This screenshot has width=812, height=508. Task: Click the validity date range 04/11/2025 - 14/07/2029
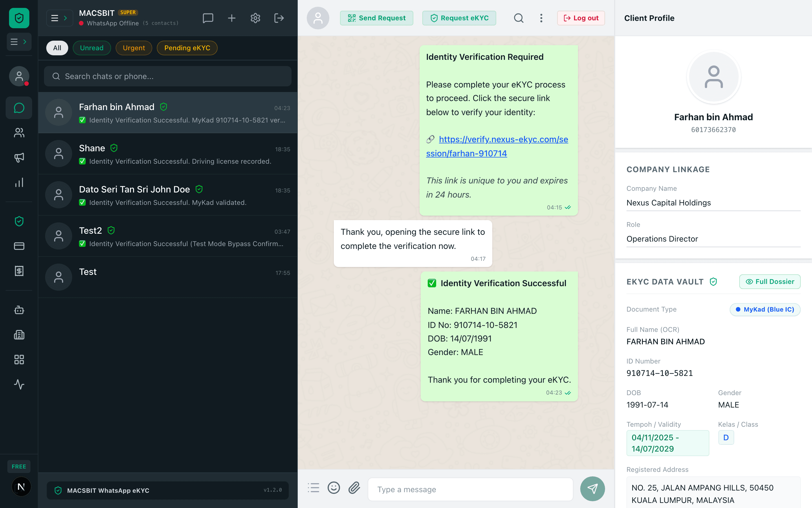[668, 443]
